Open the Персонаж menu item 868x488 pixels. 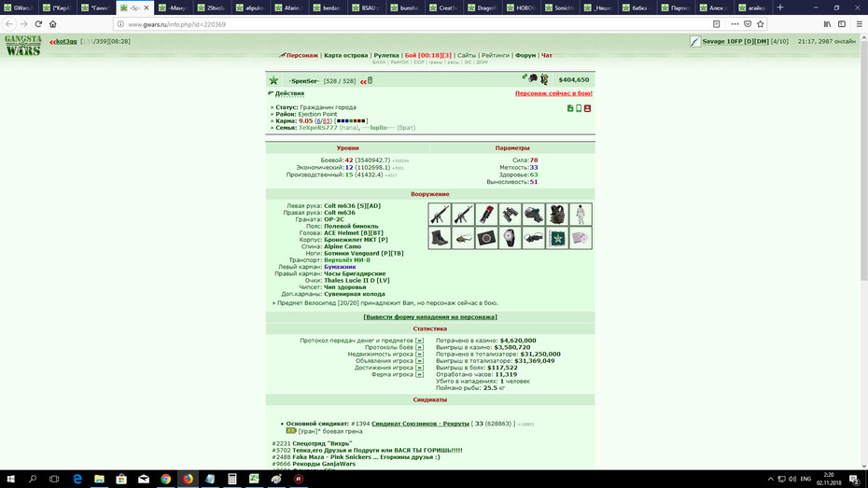pyautogui.click(x=302, y=55)
